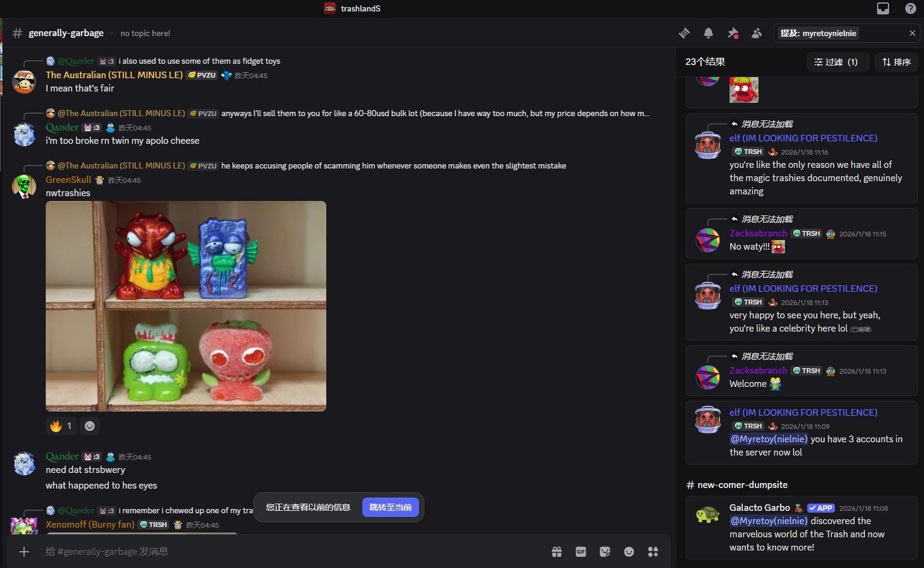Open the Threads icon in channel header

(684, 33)
